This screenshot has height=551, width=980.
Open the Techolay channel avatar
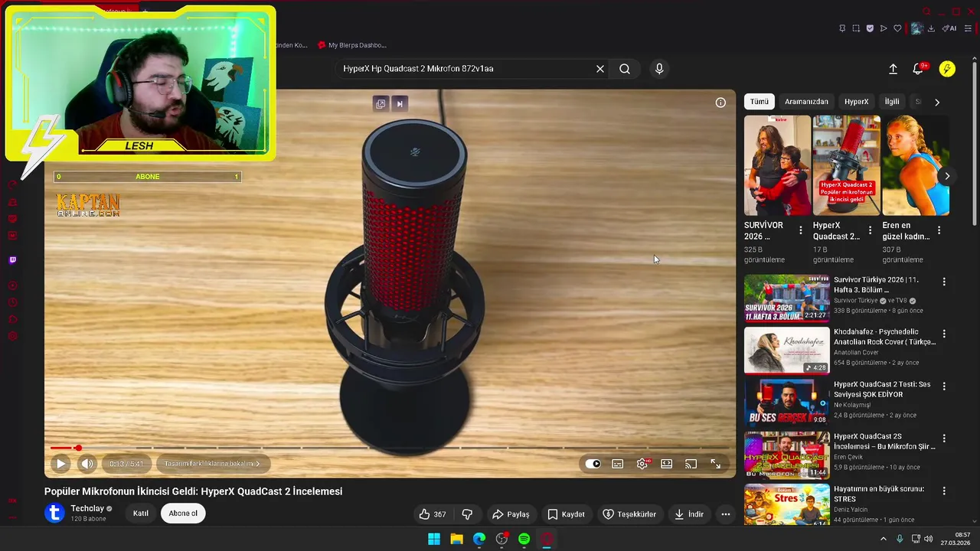coord(54,513)
